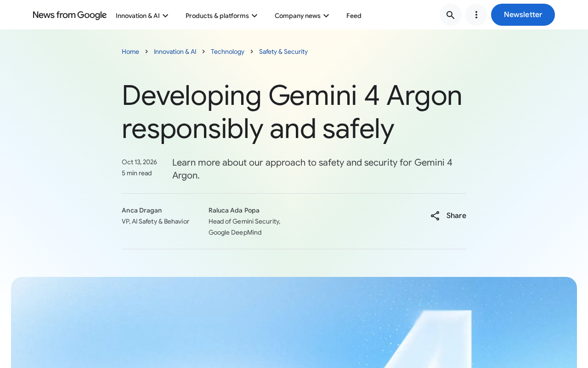This screenshot has width=588, height=368.
Task: Click the Share label text
Action: pyautogui.click(x=456, y=216)
